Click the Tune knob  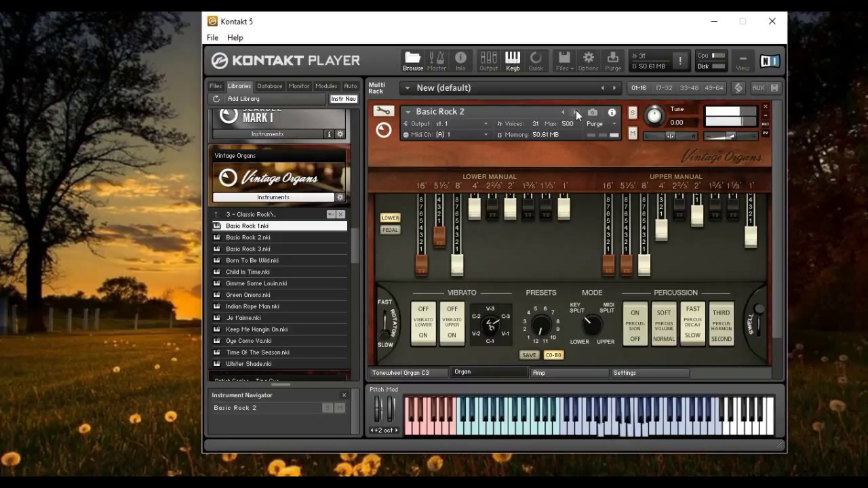654,116
